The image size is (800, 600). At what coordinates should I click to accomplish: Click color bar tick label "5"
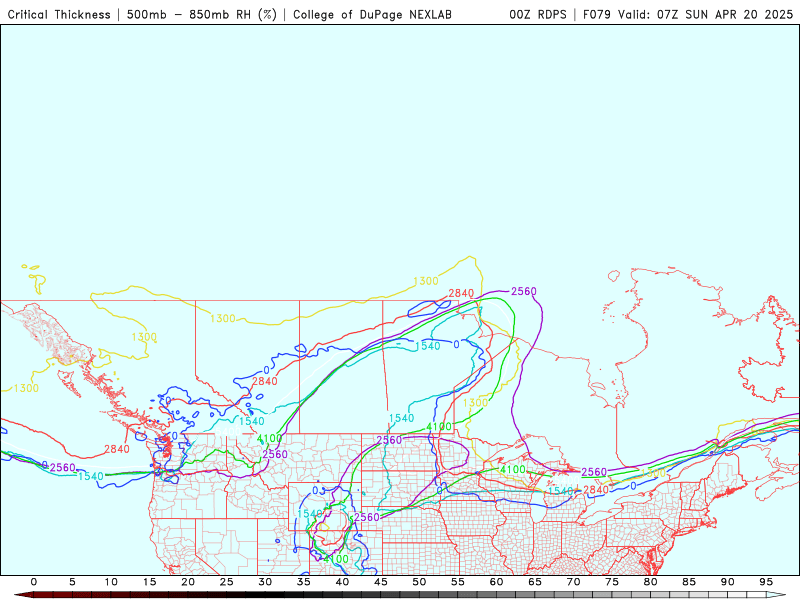[x=72, y=582]
